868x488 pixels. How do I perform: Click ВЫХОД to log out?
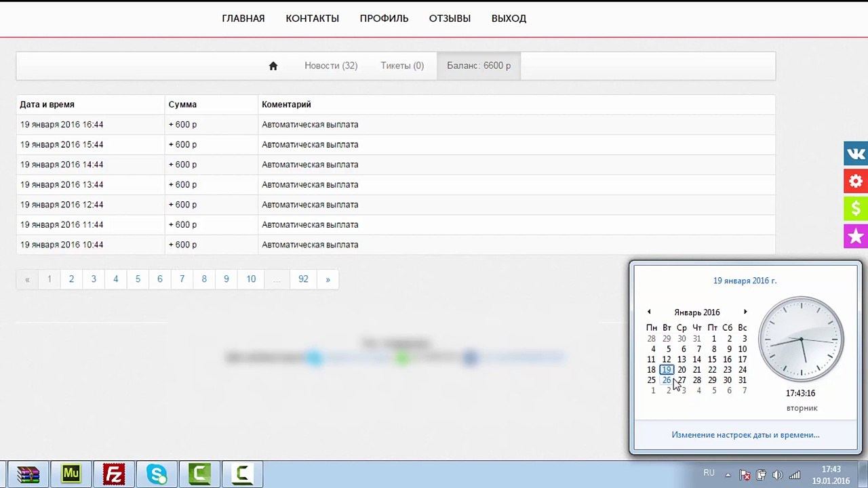[x=509, y=18]
